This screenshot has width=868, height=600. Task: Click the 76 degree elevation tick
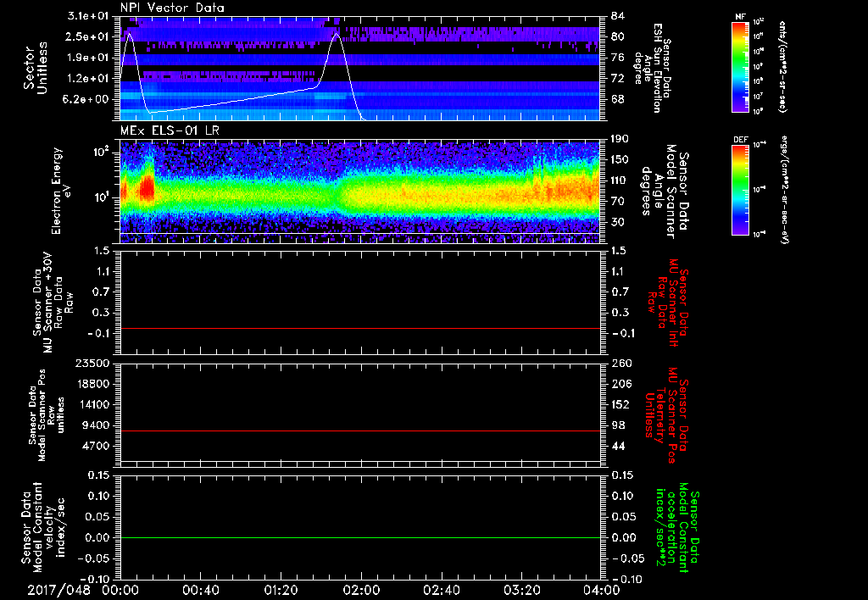coord(618,58)
